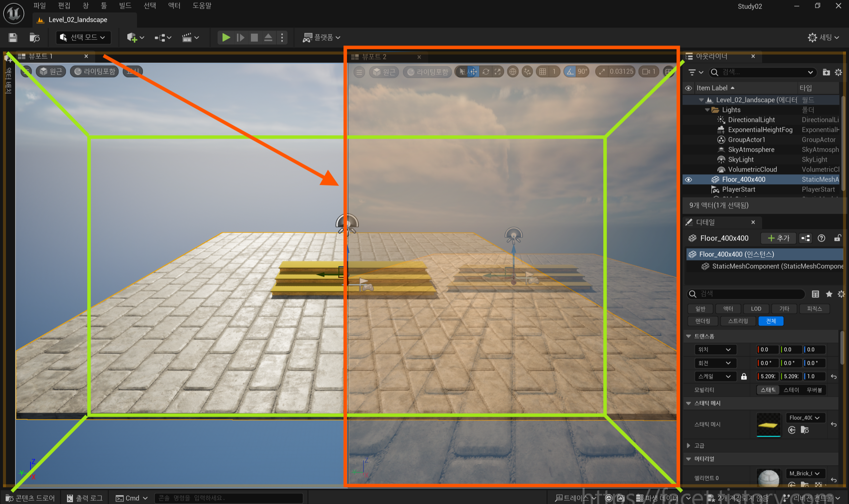Image resolution: width=849 pixels, height=504 pixels.
Task: Click the Save current level icon
Action: point(13,37)
